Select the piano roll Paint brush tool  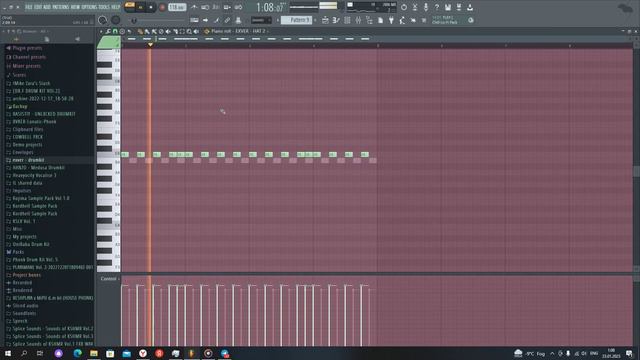(x=147, y=31)
